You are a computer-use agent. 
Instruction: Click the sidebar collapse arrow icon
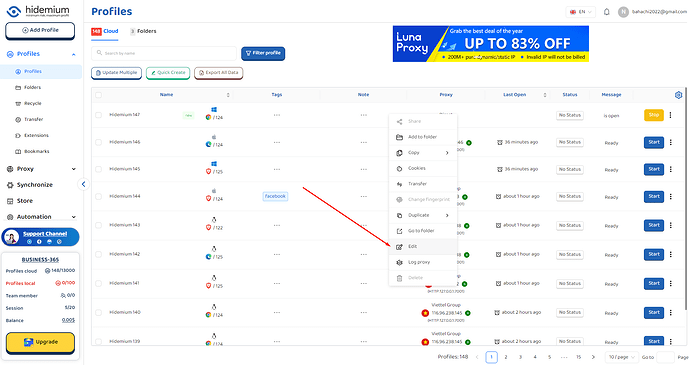tap(84, 184)
